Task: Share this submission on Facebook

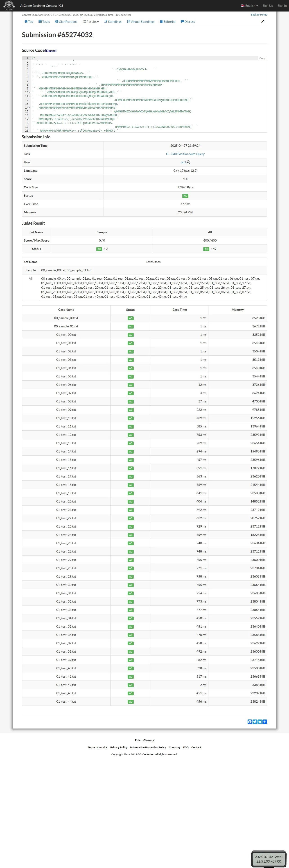Action: click(x=250, y=722)
